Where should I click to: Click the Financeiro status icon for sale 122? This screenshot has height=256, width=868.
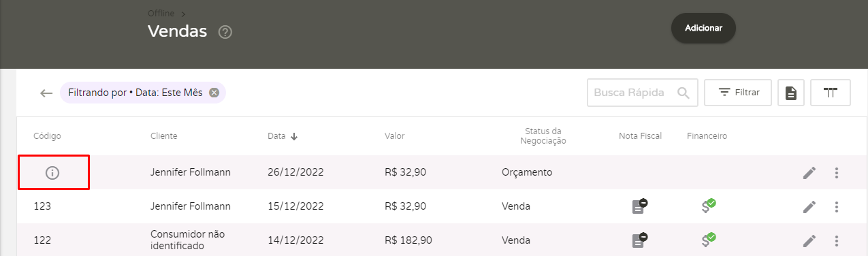[709, 240]
